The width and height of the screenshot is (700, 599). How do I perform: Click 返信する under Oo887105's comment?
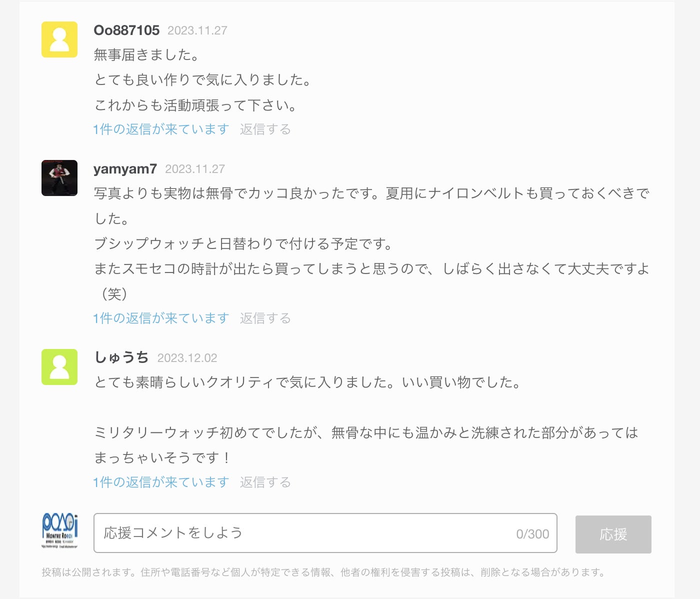click(x=265, y=129)
